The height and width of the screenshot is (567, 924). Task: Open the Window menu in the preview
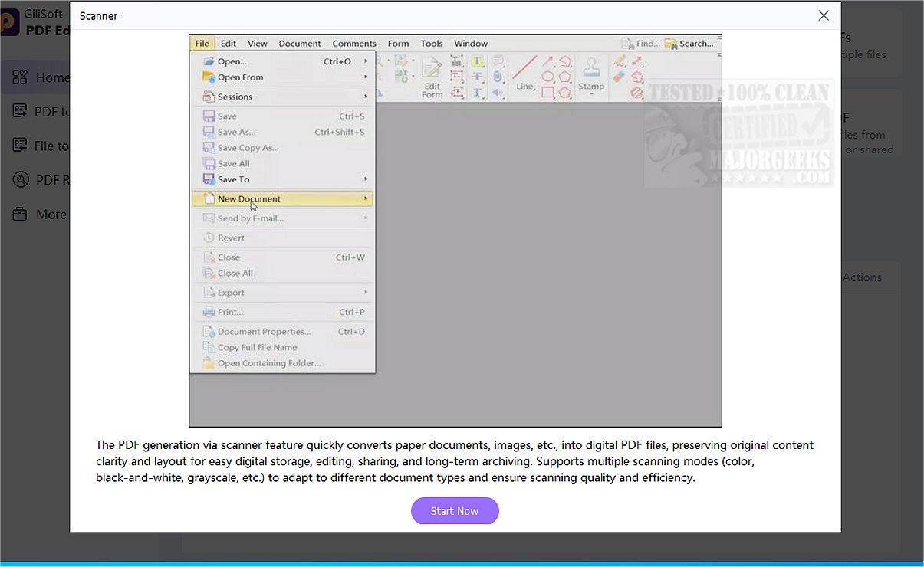coord(471,44)
